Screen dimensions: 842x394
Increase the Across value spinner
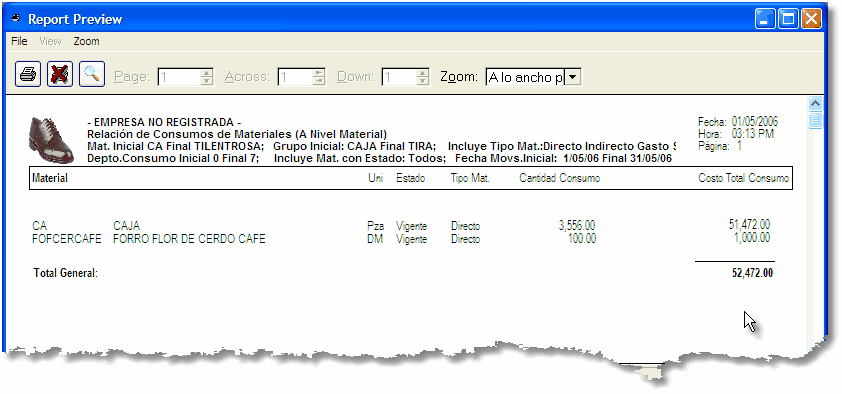click(319, 73)
